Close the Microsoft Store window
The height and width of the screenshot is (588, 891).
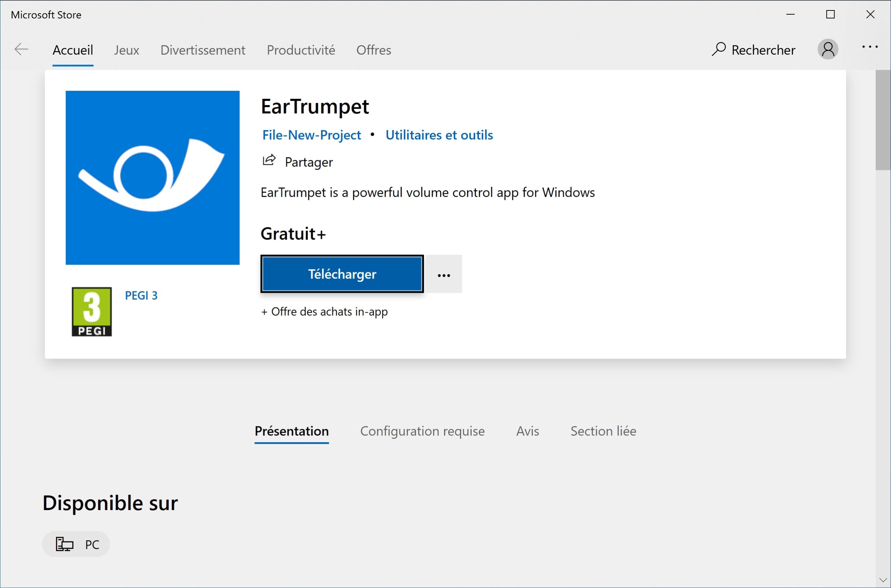[870, 15]
